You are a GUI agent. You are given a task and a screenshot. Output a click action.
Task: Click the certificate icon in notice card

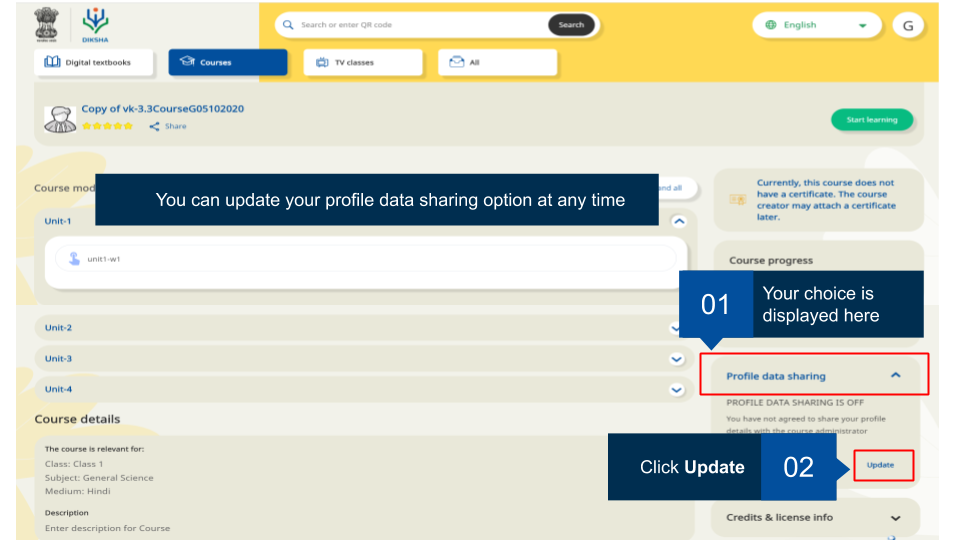tap(738, 200)
